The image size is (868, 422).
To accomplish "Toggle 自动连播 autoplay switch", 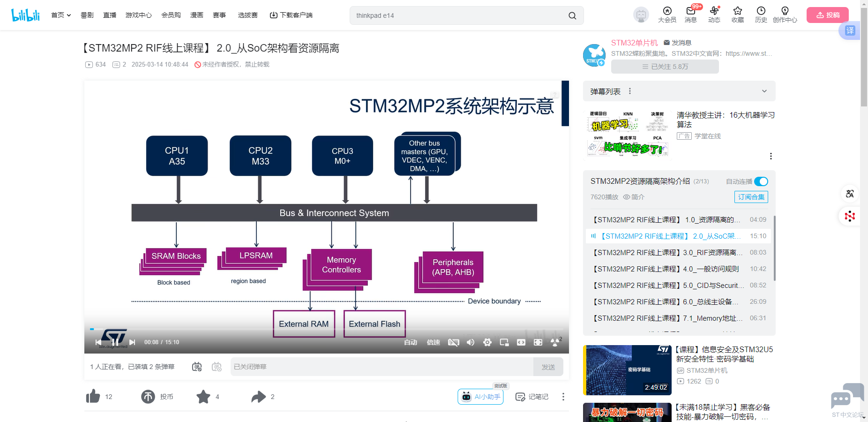I will click(761, 181).
